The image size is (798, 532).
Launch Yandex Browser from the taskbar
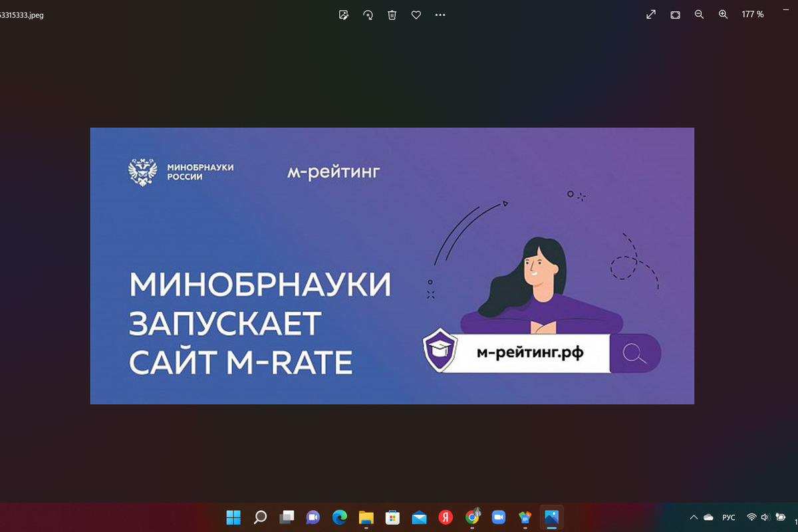tap(446, 517)
